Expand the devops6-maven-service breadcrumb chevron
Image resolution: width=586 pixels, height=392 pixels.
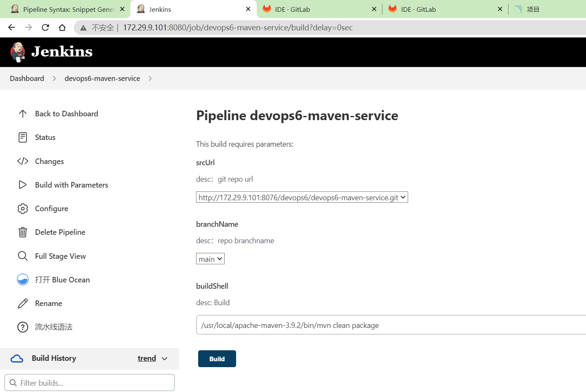150,78
